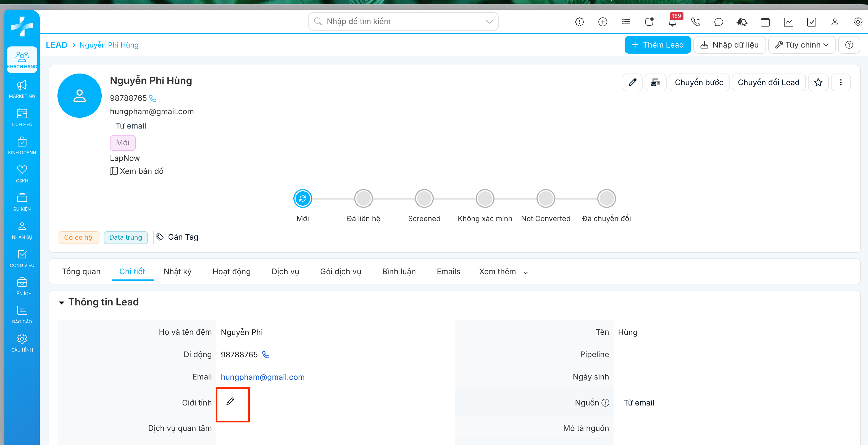Viewport: 868px width, 445px height.
Task: Click the Báo cáo sidebar icon
Action: tap(22, 315)
